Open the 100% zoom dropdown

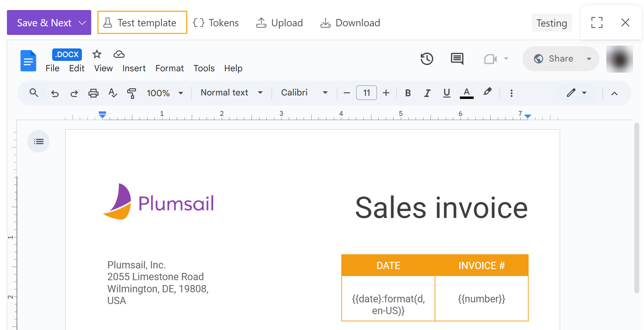[x=165, y=93]
